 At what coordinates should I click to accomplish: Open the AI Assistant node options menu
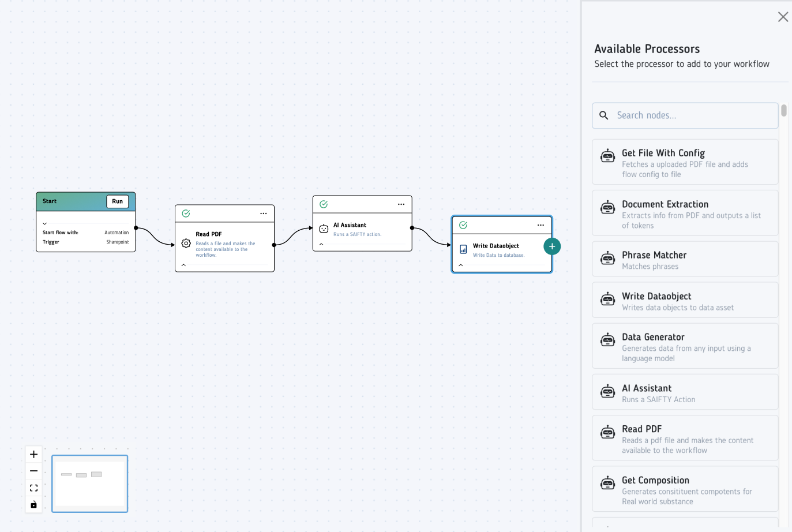pos(401,204)
